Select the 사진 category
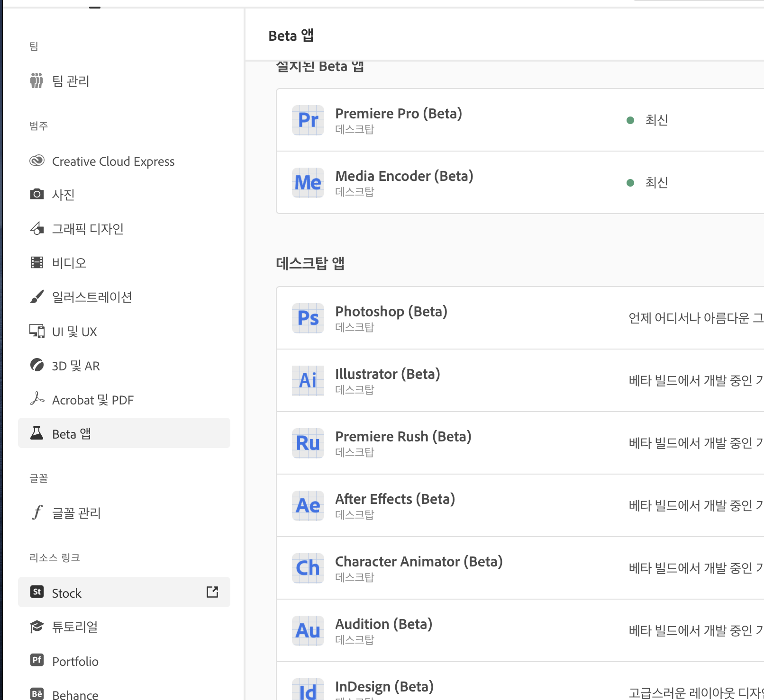Screen dimensions: 764x700 (x=124, y=195)
